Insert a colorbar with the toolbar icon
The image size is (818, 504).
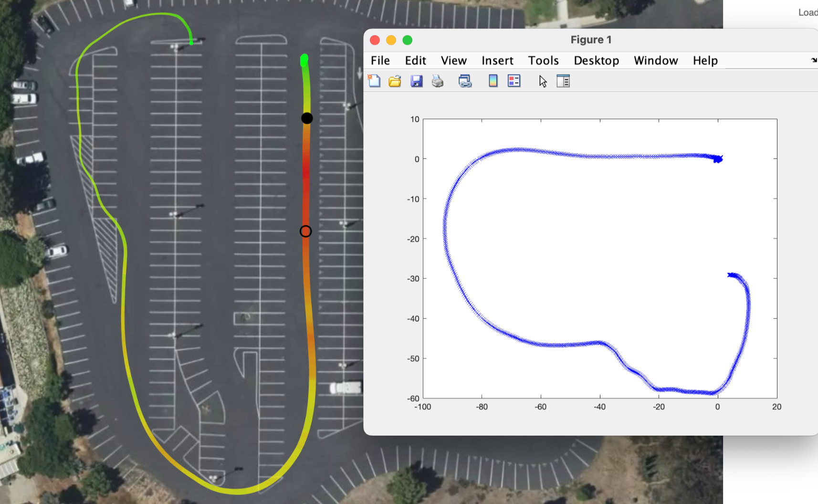pyautogui.click(x=493, y=81)
